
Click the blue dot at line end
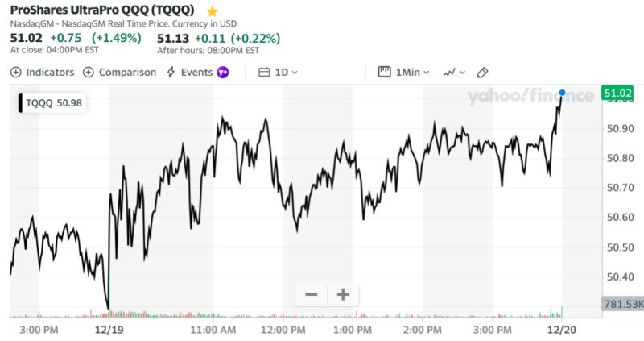point(562,94)
